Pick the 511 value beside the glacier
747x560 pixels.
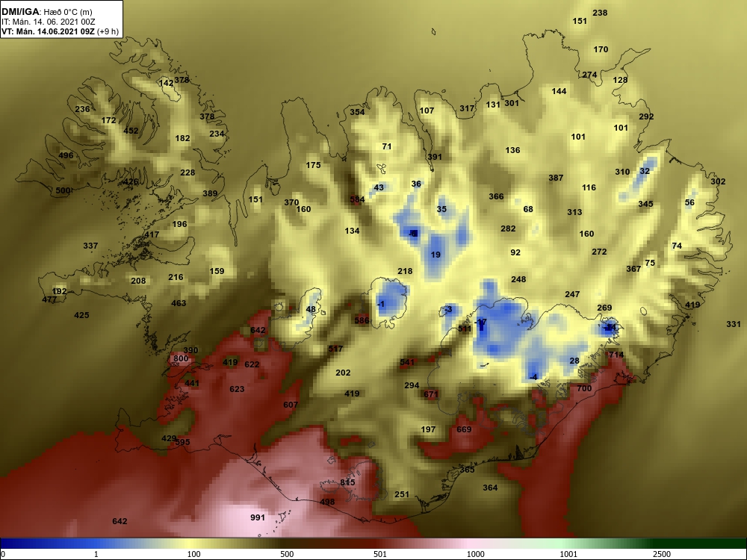(x=465, y=329)
